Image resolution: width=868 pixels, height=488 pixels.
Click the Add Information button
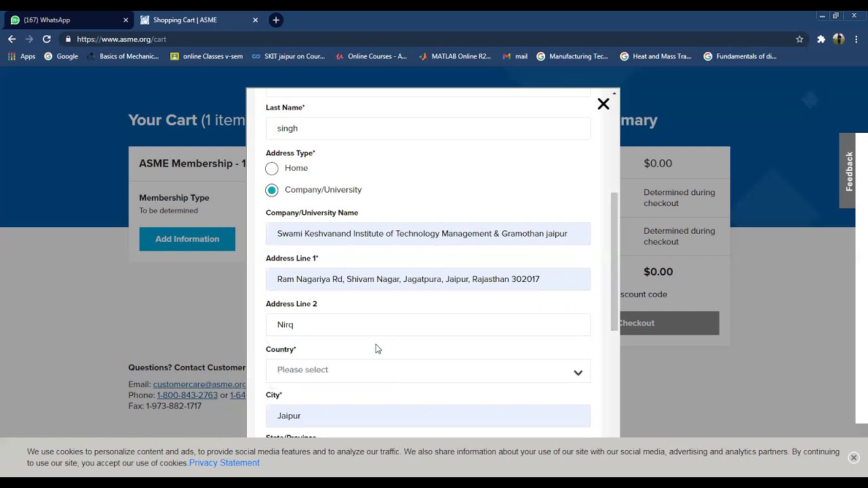point(187,239)
